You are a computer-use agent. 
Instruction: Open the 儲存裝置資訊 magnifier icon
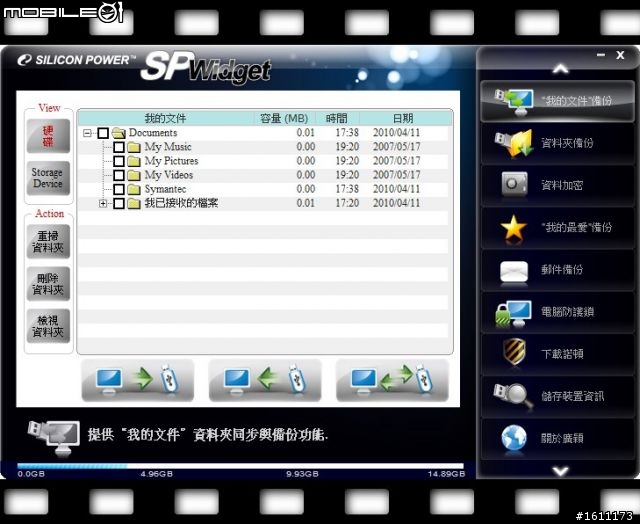pos(513,396)
